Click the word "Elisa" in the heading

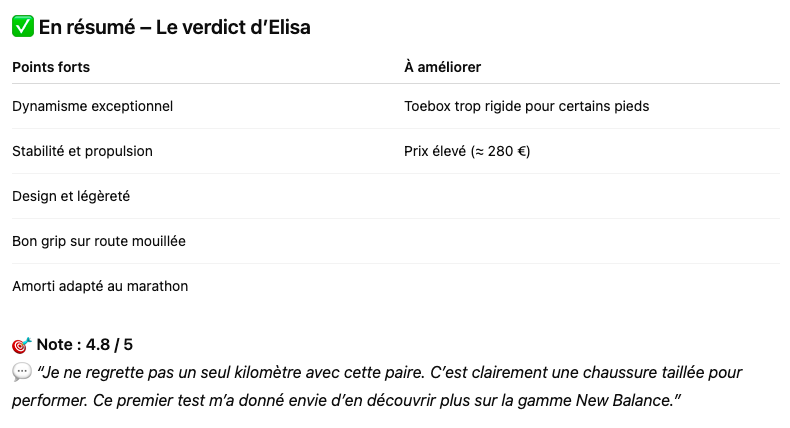(x=289, y=27)
